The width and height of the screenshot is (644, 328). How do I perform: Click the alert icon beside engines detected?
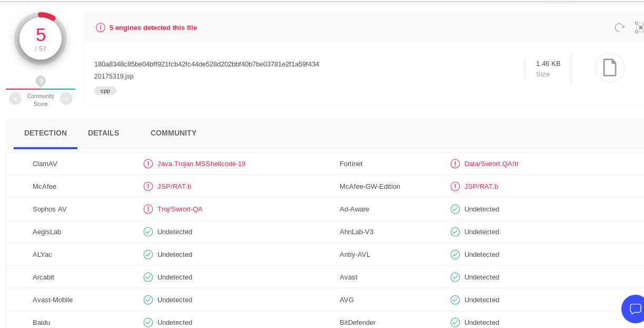point(101,27)
